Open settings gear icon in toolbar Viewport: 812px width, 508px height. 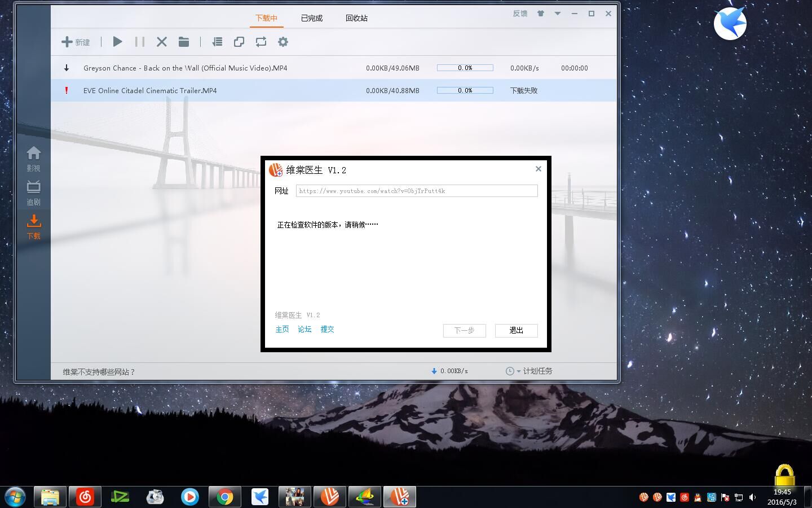[283, 42]
